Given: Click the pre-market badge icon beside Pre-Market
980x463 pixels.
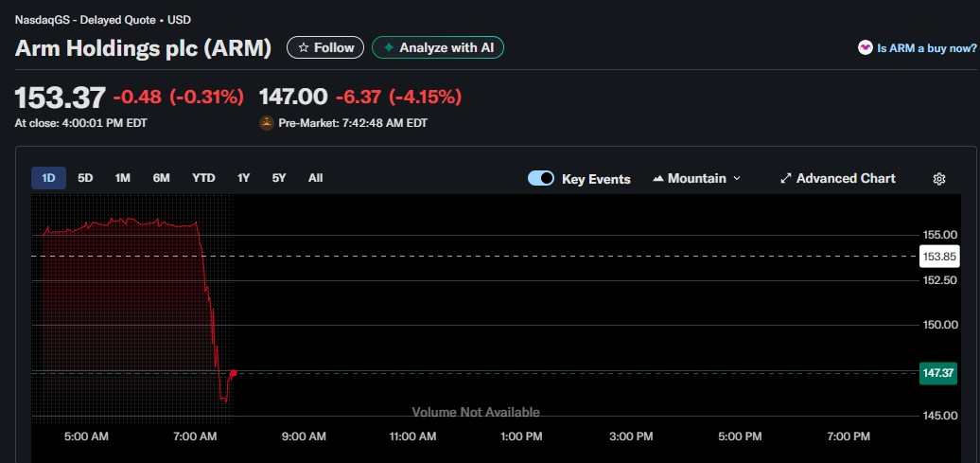Looking at the screenshot, I should [267, 123].
